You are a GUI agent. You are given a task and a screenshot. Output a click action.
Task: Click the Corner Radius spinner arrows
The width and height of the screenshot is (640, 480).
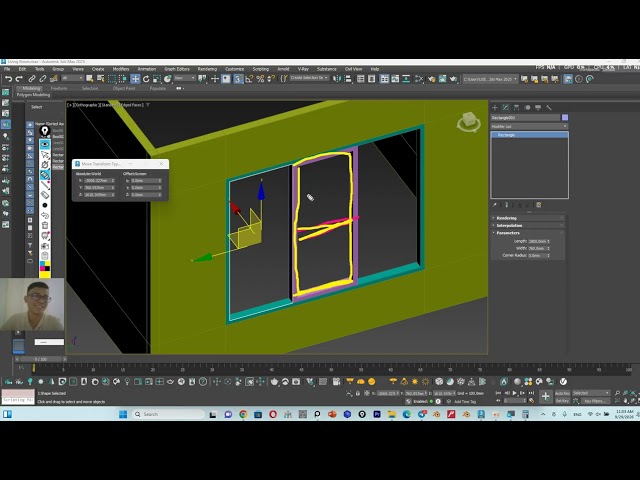pos(549,256)
